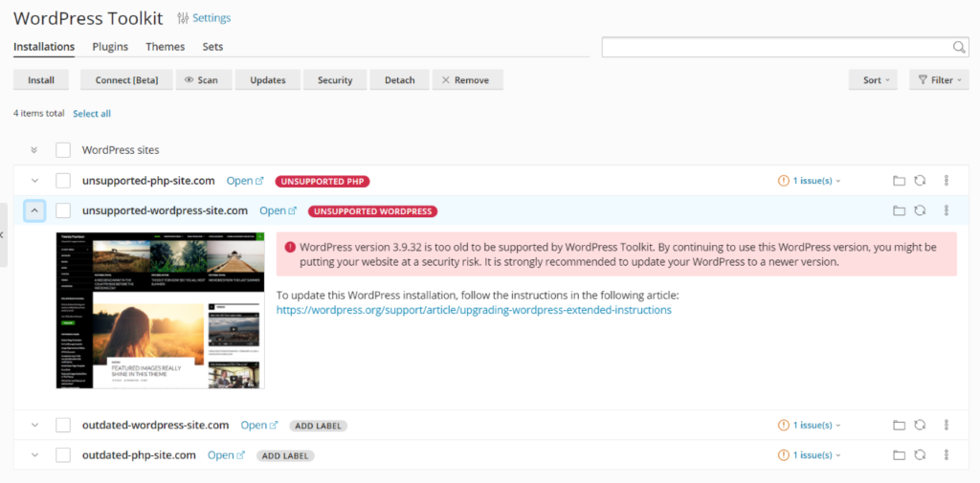980x483 pixels.
Task: Switch to the Plugins tab
Action: [x=110, y=47]
